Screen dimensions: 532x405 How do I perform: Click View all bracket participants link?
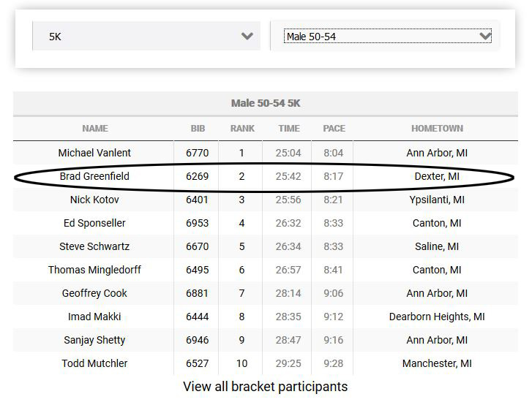(x=265, y=386)
